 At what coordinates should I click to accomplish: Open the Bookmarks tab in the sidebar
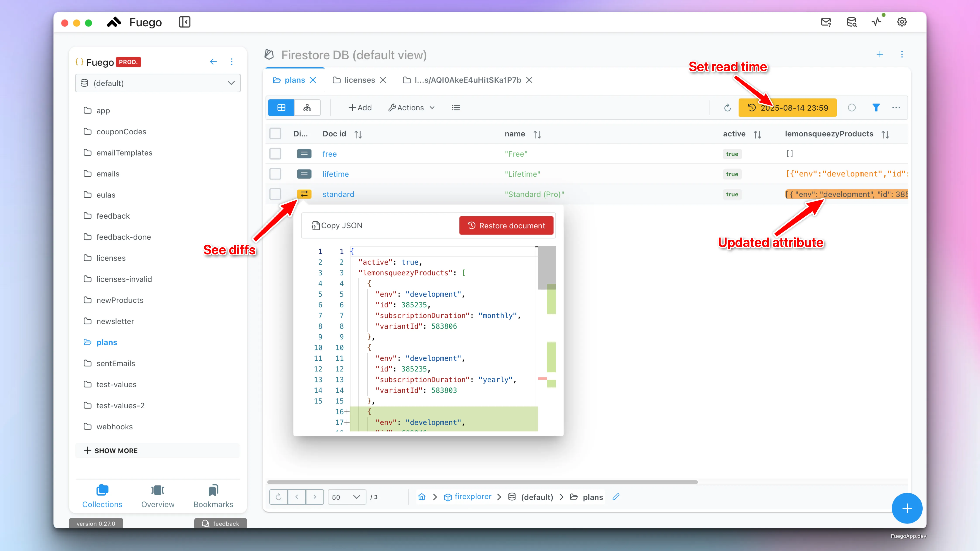[213, 496]
